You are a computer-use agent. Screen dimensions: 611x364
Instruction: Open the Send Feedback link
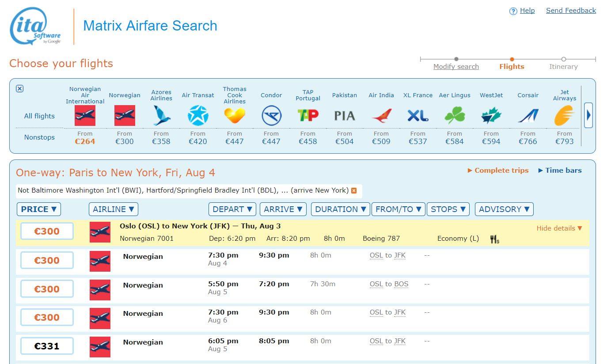tap(571, 11)
